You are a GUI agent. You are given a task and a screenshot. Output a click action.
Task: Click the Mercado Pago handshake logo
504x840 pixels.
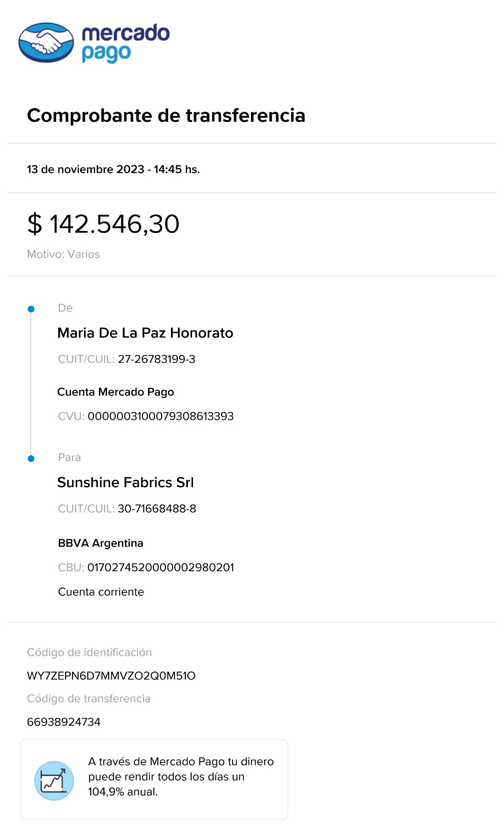[46, 43]
